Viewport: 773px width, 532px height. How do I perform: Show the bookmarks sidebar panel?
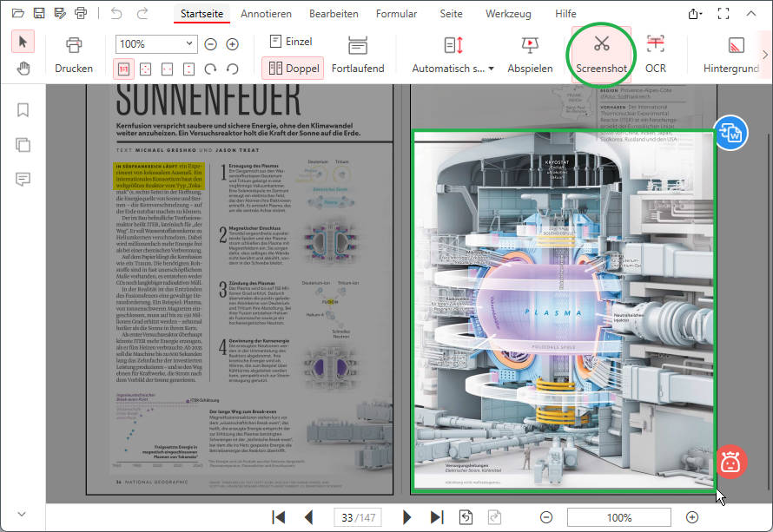coord(23,109)
